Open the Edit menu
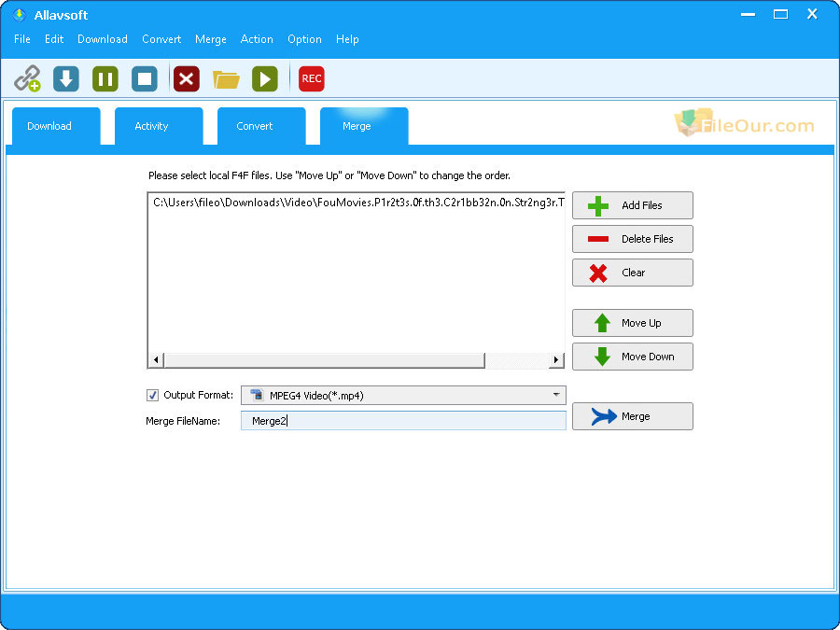Viewport: 840px width, 630px height. [x=54, y=39]
